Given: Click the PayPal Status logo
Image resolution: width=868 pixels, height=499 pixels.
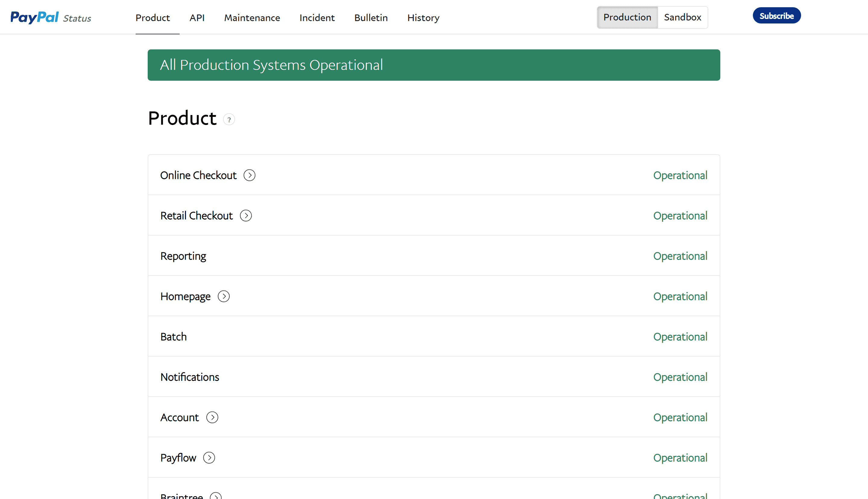Looking at the screenshot, I should tap(50, 17).
